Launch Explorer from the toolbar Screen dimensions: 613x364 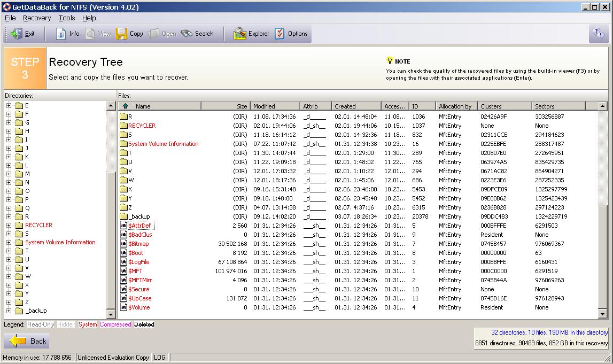coord(251,34)
